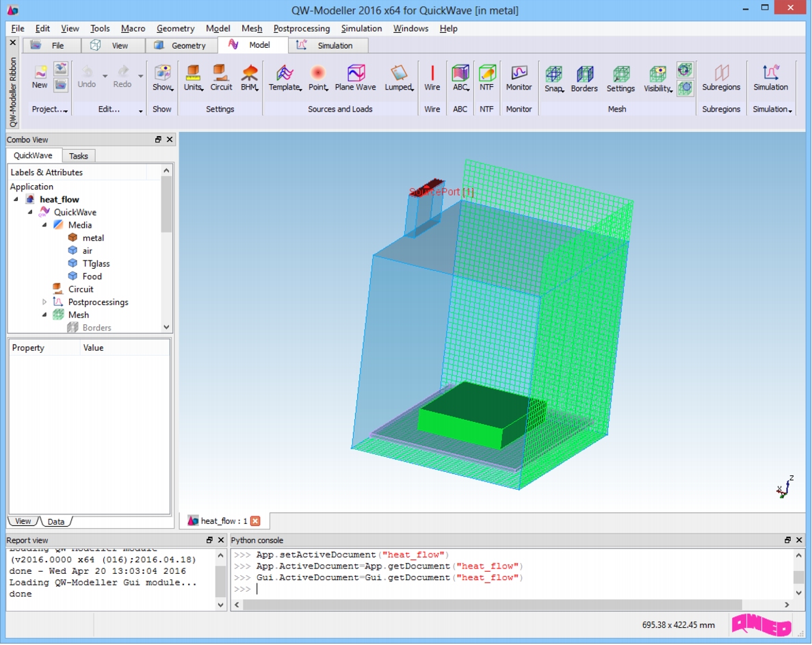Click the SourcePort [1] label in viewport
The image size is (812, 645).
(x=441, y=192)
